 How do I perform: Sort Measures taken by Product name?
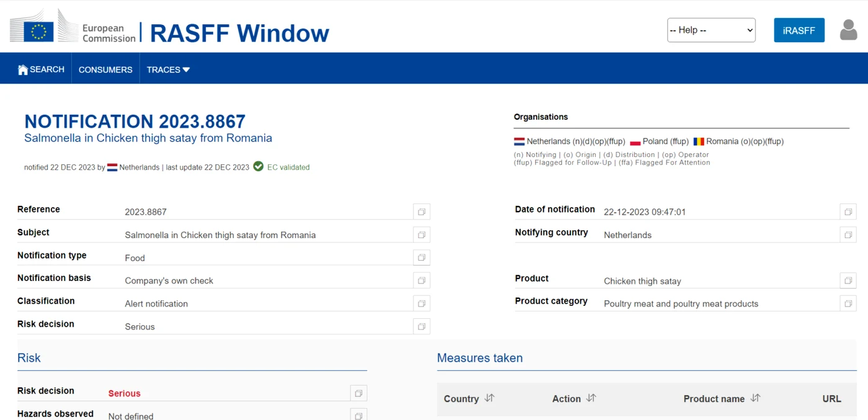click(755, 398)
